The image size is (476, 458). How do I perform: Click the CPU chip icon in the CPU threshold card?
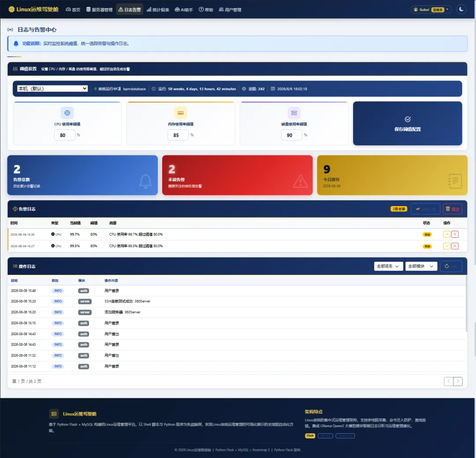point(67,113)
